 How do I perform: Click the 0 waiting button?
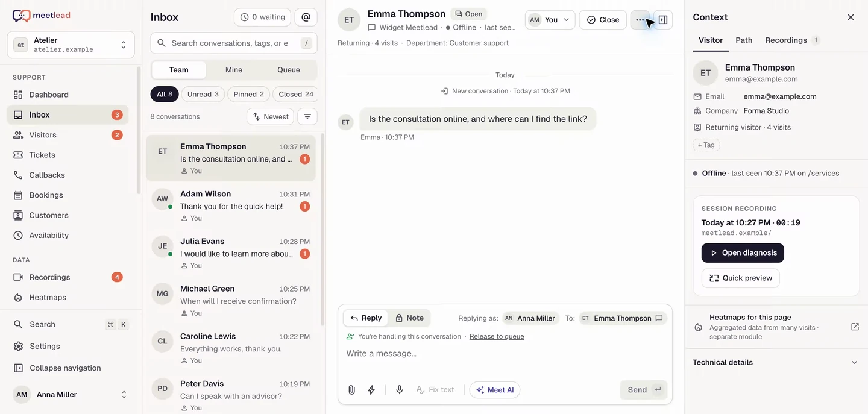(262, 17)
